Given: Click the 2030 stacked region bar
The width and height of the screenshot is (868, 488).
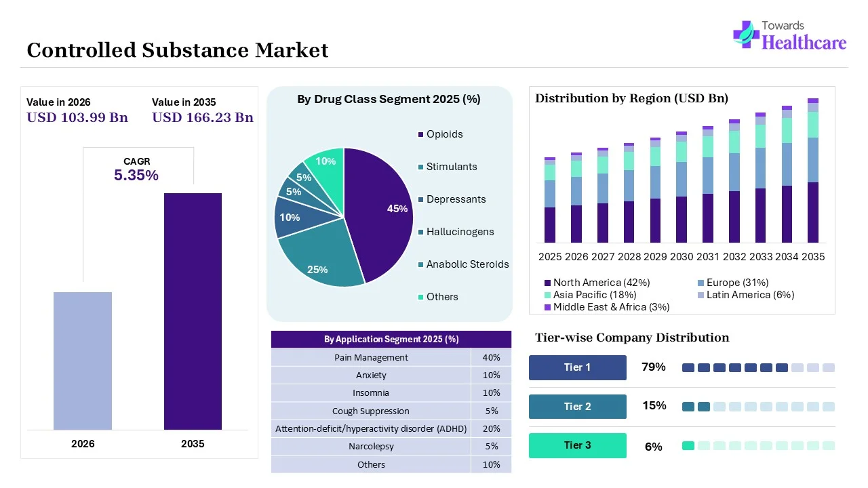Looking at the screenshot, I should point(682,187).
